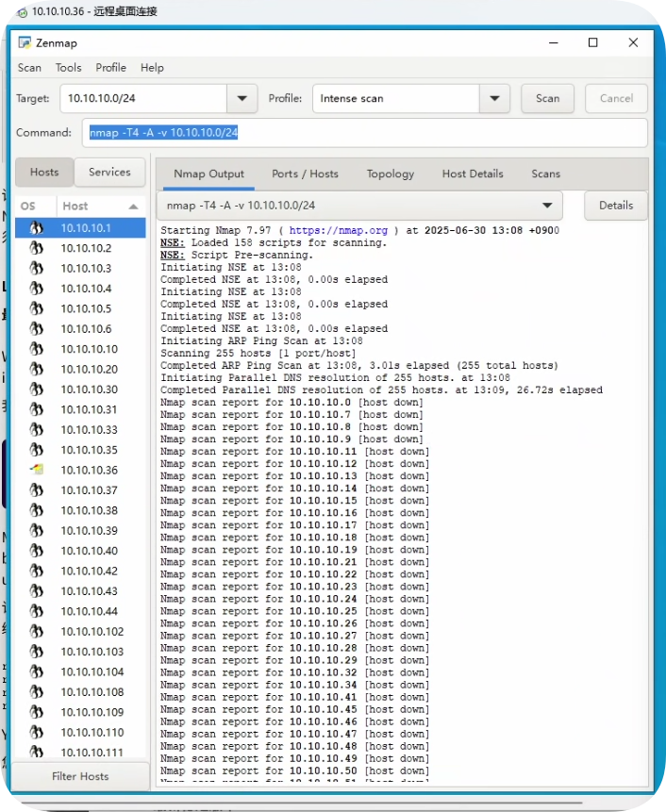Click the penguin icon next to 10.10.10.44

pyautogui.click(x=36, y=611)
